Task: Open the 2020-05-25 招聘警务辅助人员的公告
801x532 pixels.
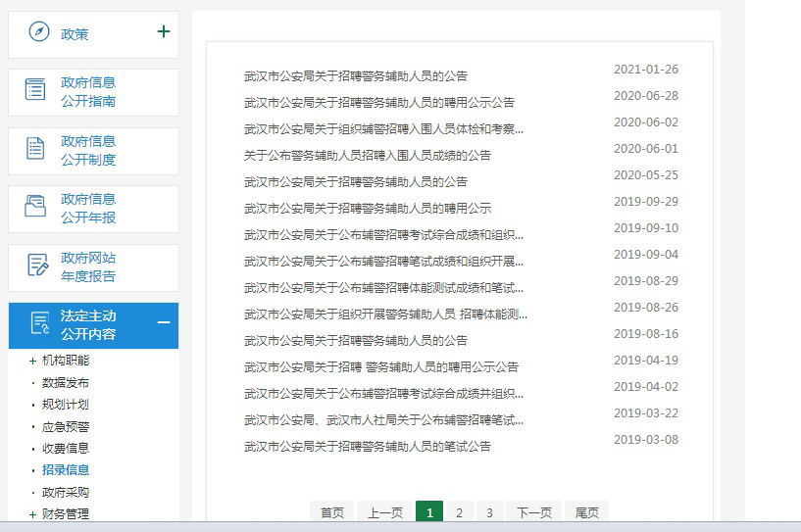Action: [x=356, y=182]
